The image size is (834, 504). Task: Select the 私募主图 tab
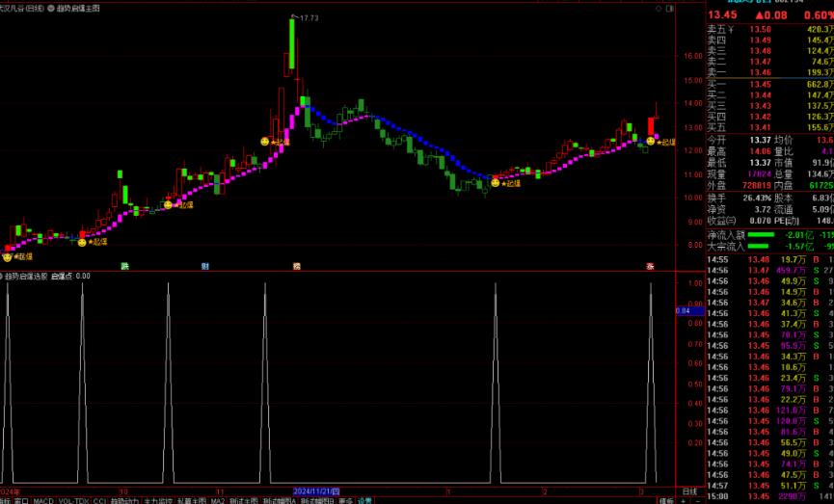click(x=192, y=501)
